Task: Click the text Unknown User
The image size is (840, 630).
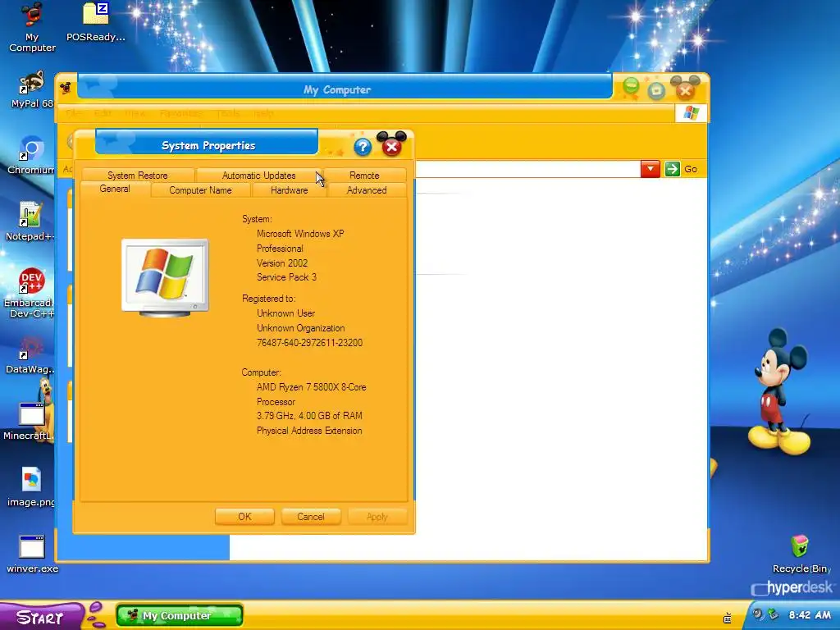Action: [285, 313]
